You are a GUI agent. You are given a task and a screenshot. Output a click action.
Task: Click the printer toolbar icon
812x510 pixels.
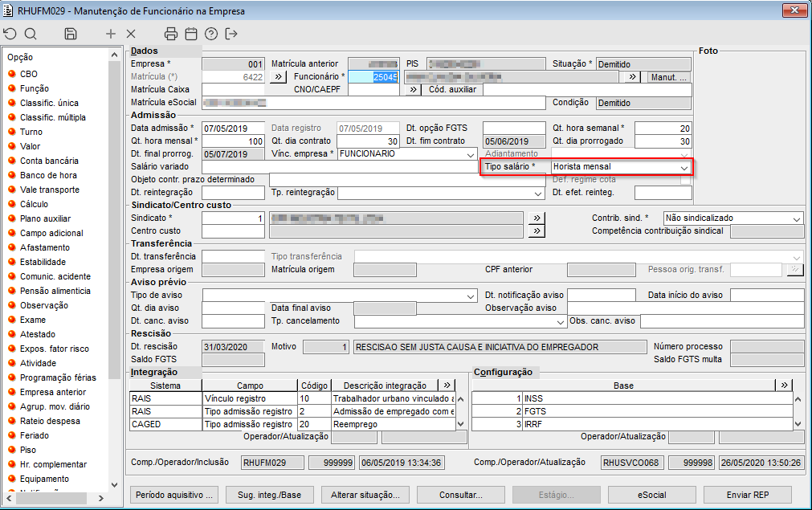170,35
